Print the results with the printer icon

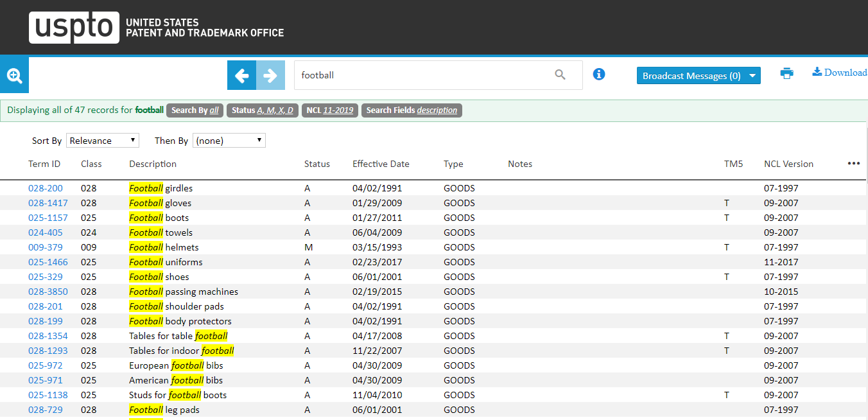[786, 73]
